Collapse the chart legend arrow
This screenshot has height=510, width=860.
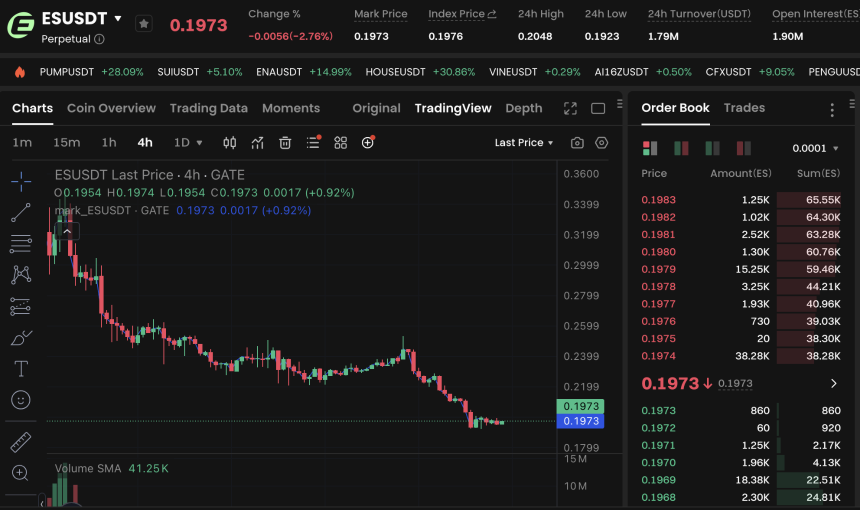67,231
